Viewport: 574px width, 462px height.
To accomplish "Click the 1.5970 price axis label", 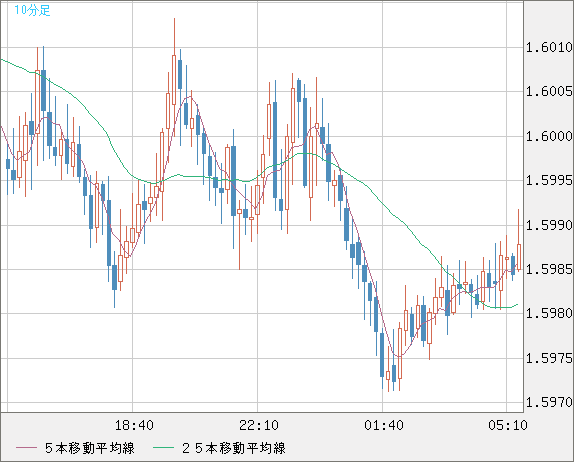I will [549, 402].
